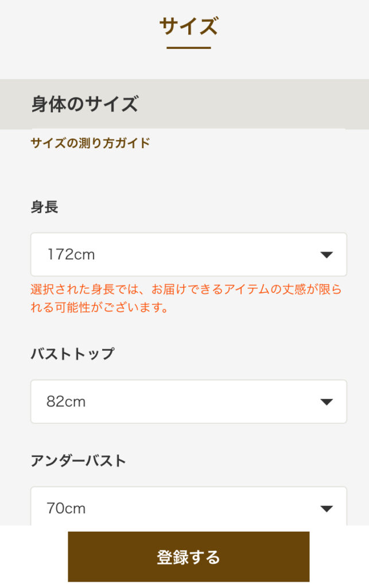Screen dimensions: 369x588
Task: Click the 身長 dropdown arrow icon
Action: pyautogui.click(x=327, y=255)
